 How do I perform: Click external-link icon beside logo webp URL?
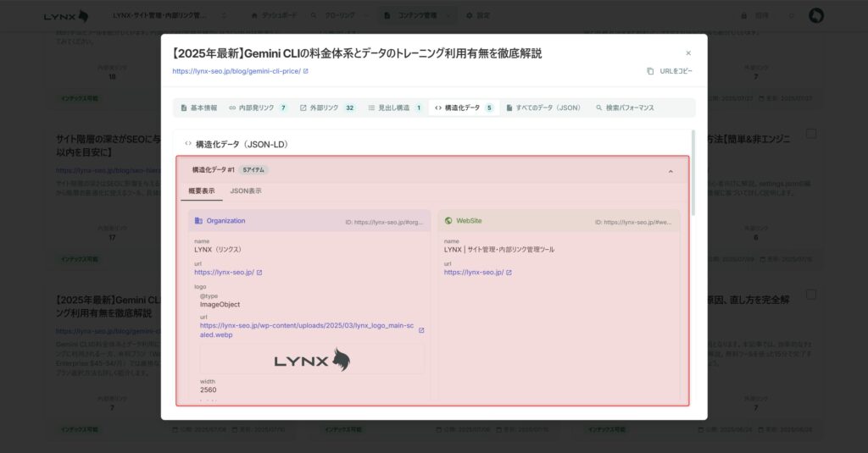tap(421, 330)
